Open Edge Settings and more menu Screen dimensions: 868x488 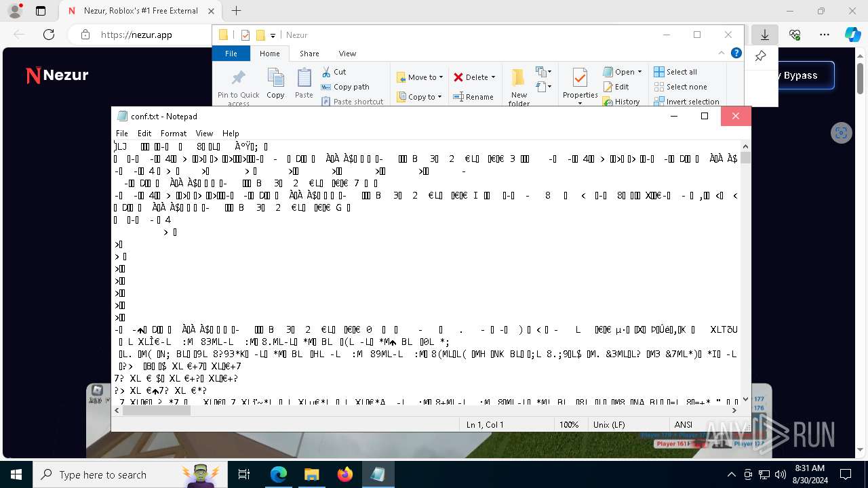[x=825, y=35]
